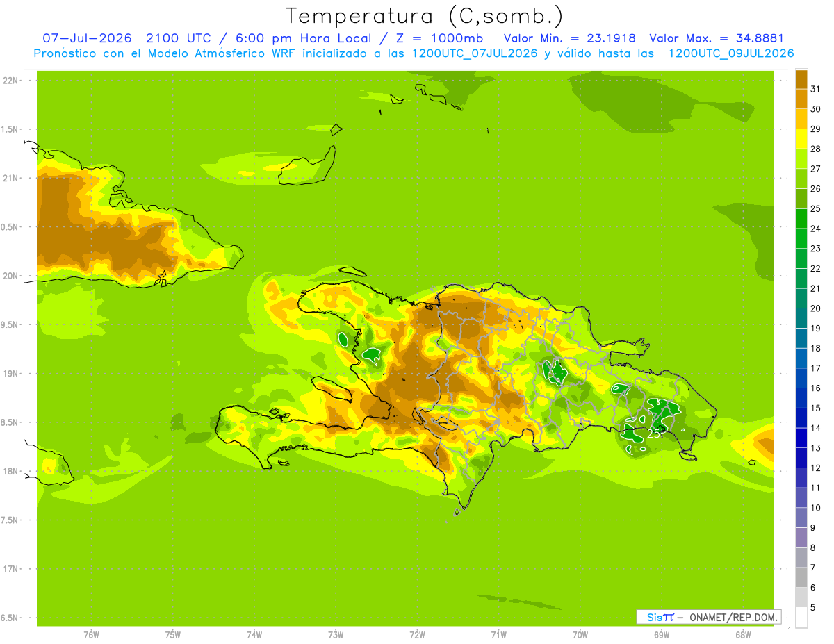Click legend swatch between 24 and 25

801,218
